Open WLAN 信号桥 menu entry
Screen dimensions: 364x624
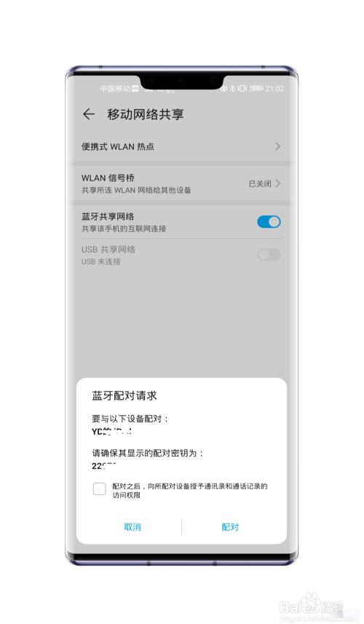[x=181, y=184]
